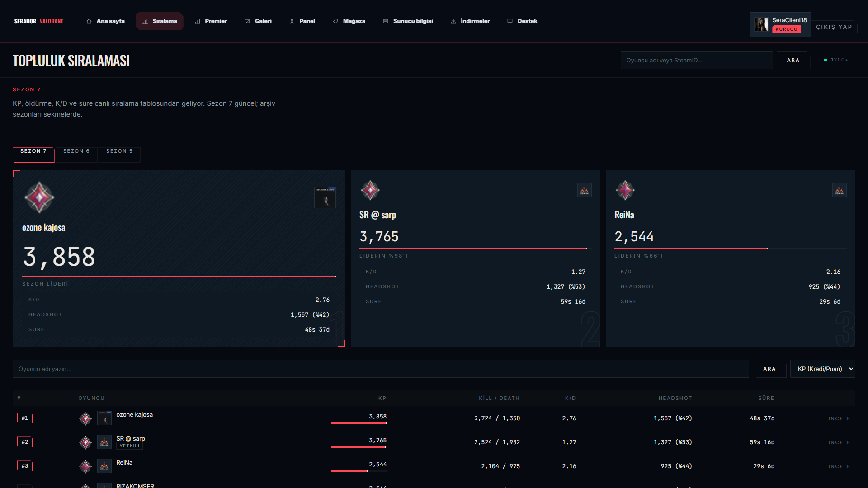Click the home icon beside Ana sayfa

click(89, 21)
